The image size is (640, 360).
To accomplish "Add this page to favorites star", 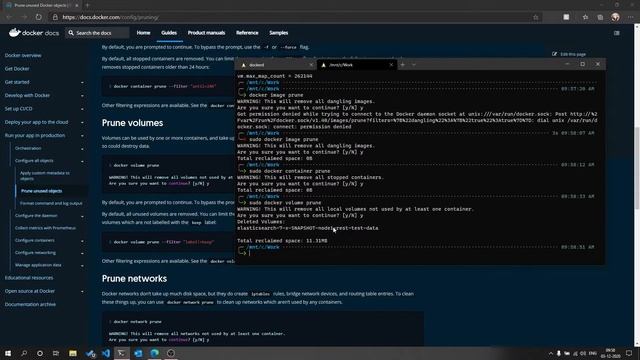I will pos(536,17).
